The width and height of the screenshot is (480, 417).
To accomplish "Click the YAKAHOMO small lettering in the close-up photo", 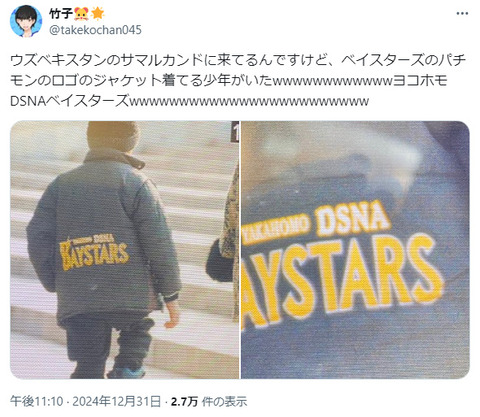I will point(276,231).
